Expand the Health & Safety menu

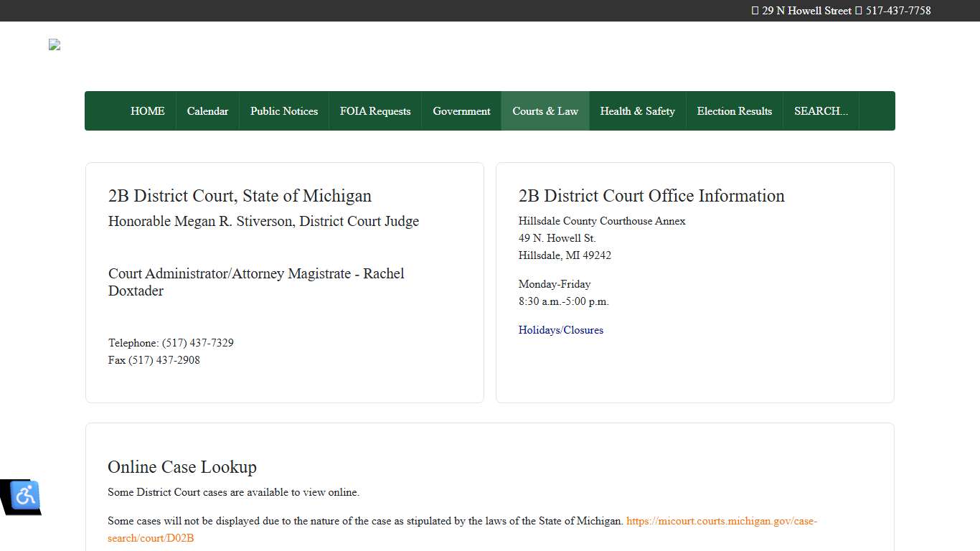637,110
